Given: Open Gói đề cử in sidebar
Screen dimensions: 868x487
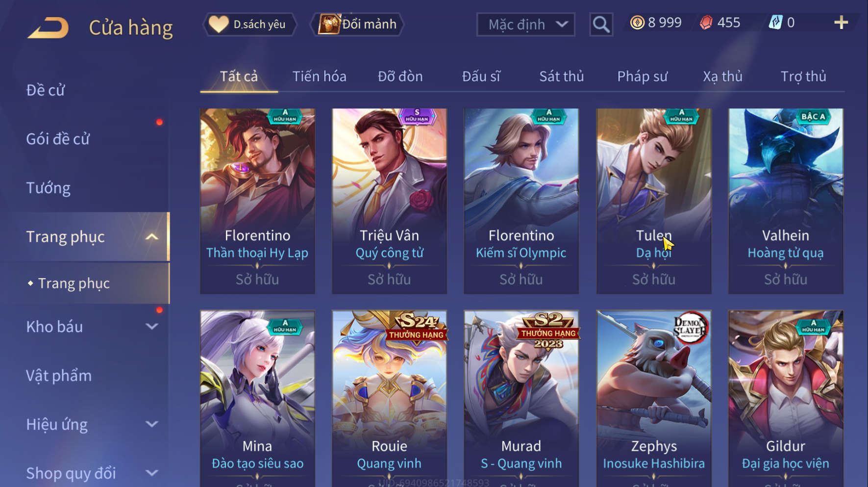Looking at the screenshot, I should (x=58, y=139).
